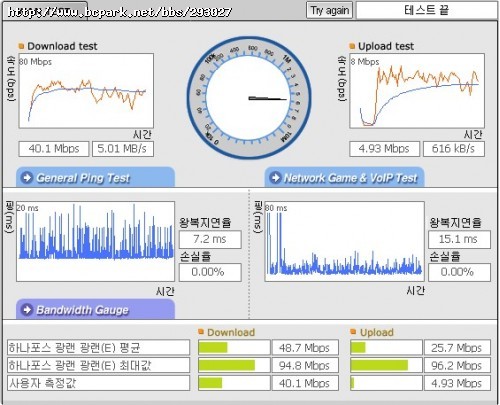The height and width of the screenshot is (405, 500).
Task: Click the General Ping latency graph
Action: [95, 241]
